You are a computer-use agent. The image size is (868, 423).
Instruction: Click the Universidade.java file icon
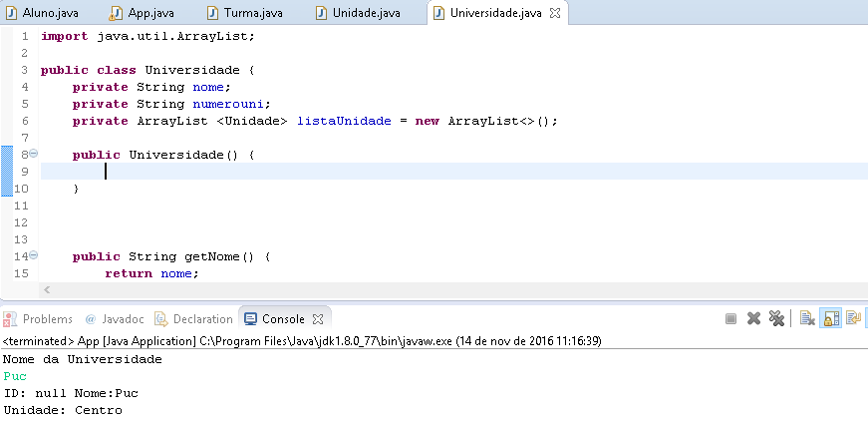(438, 13)
